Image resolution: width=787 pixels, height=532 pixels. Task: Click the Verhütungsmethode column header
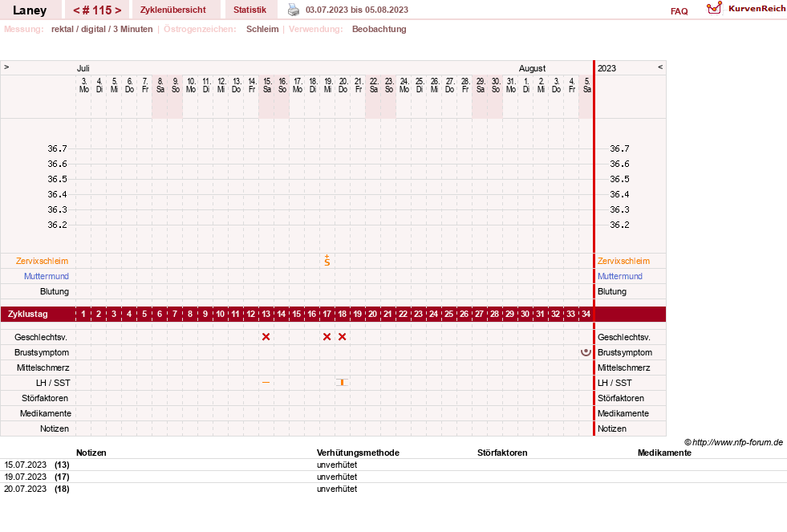[358, 453]
